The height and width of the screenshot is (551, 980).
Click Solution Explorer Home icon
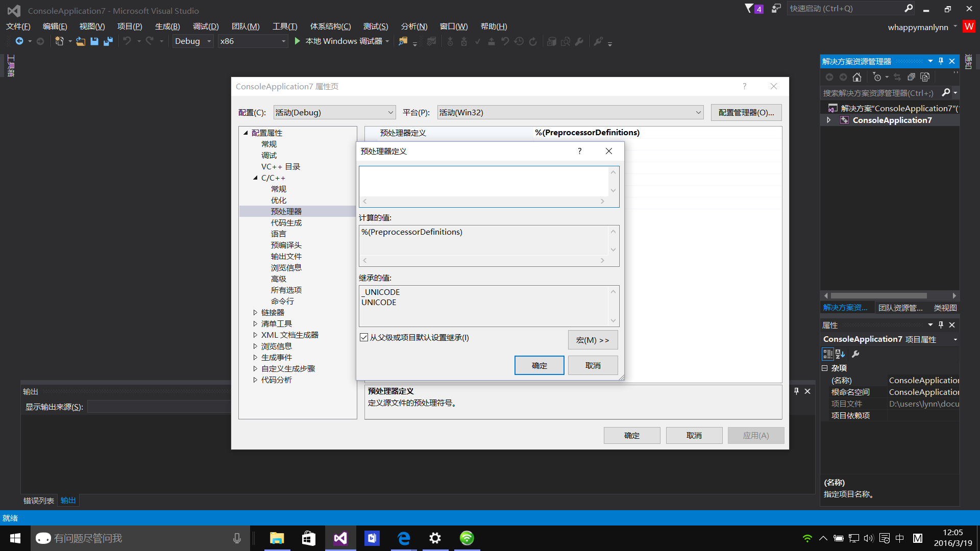[x=857, y=77]
